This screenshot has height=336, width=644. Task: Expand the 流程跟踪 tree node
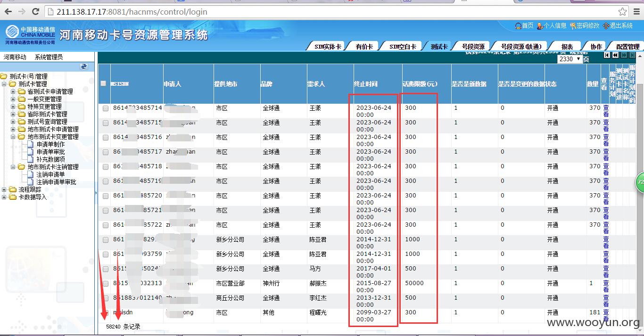(x=4, y=189)
